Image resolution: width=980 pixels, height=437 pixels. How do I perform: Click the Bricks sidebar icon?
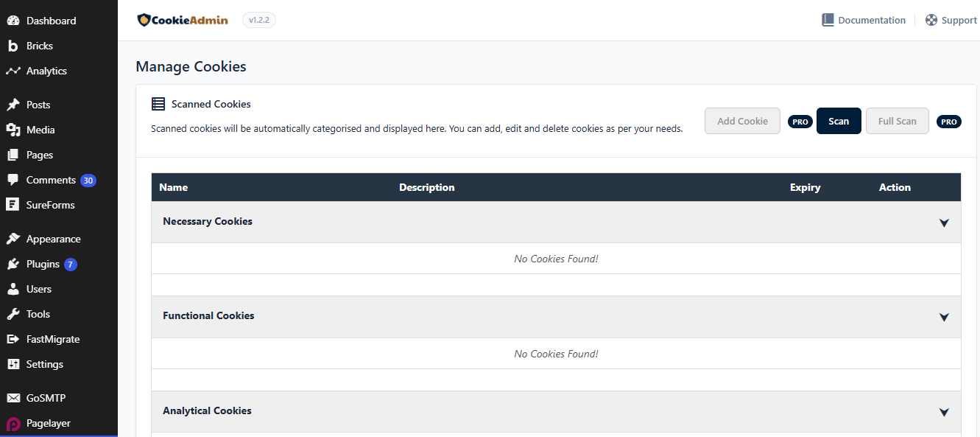tap(13, 46)
